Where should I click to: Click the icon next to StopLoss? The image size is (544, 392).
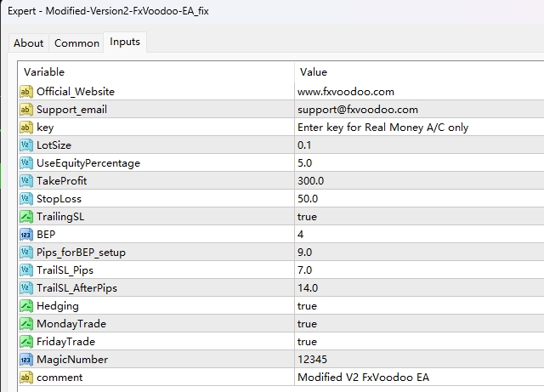coord(26,199)
